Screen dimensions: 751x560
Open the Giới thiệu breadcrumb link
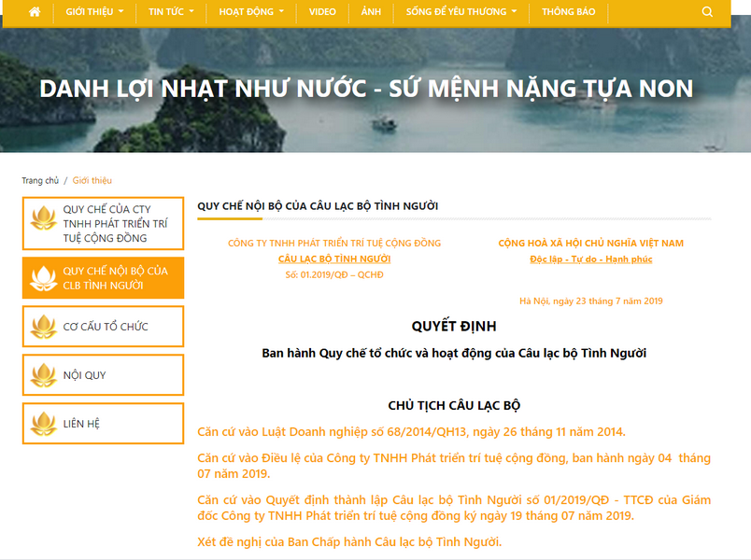tap(92, 181)
